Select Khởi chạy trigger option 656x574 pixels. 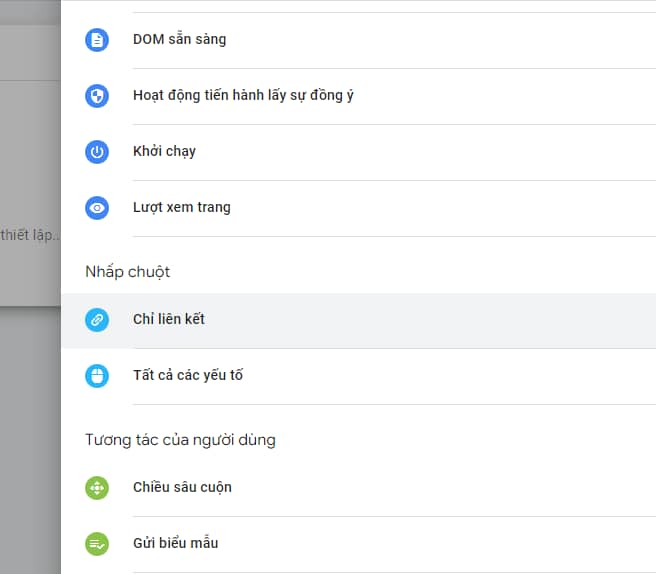coord(359,152)
